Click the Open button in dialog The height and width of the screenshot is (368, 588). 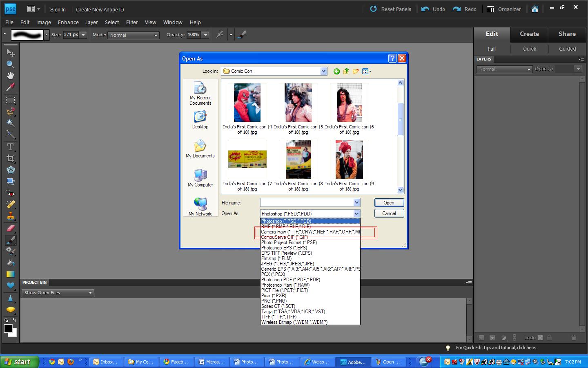(389, 203)
